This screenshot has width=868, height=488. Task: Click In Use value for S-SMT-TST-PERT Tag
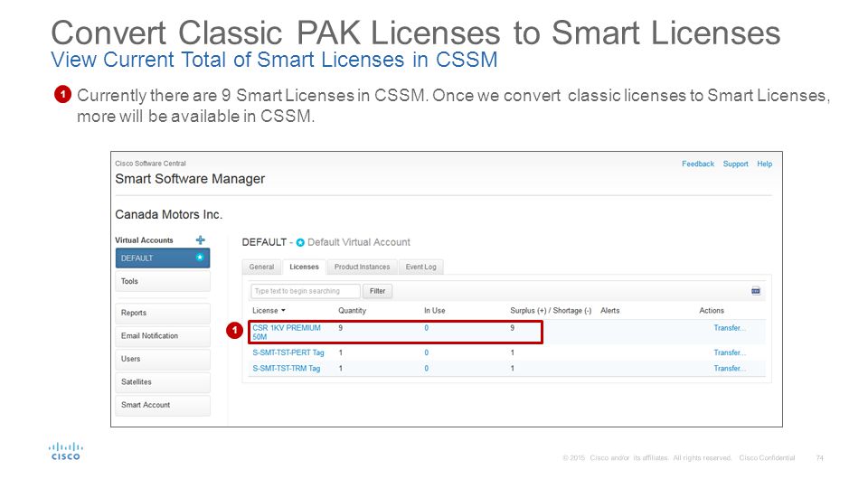(426, 352)
